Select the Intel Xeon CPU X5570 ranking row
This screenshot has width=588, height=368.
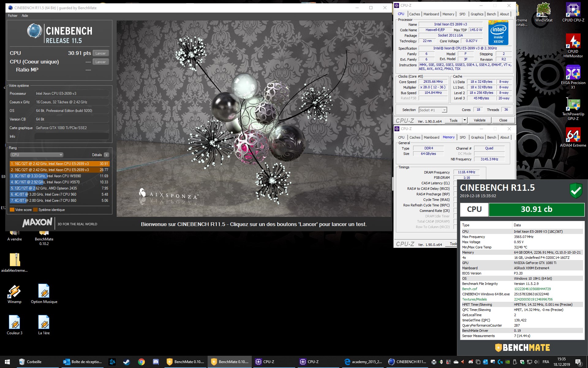[x=59, y=182]
